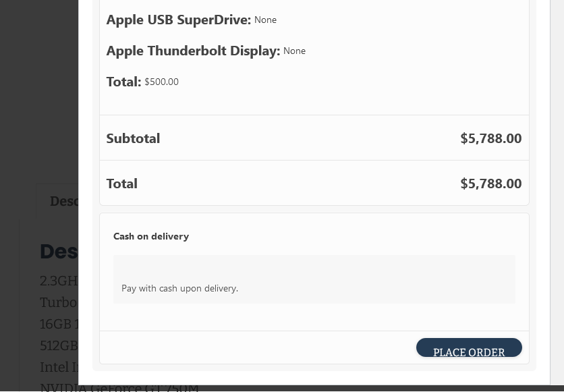Click the Subtotal amount $5,788.00
Viewport: 564px width, 392px height.
coord(491,138)
